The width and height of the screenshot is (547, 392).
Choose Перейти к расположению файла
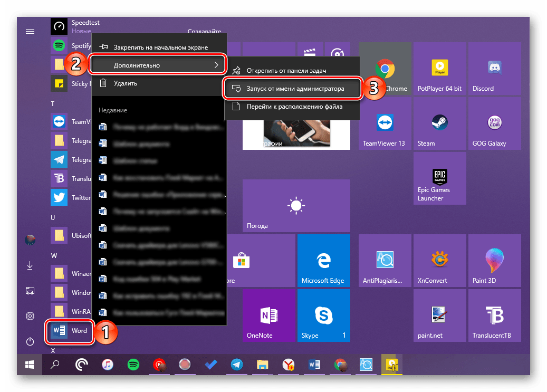(293, 107)
